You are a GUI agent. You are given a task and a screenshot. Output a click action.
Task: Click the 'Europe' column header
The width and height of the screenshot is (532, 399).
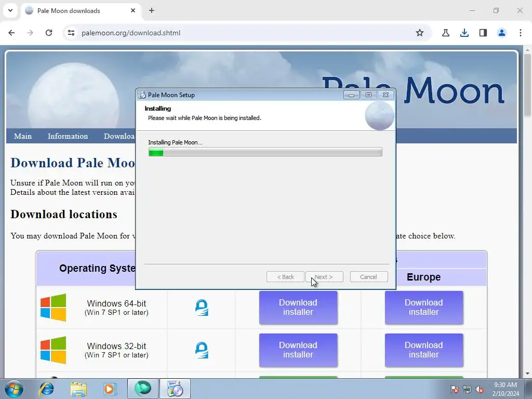tap(423, 277)
